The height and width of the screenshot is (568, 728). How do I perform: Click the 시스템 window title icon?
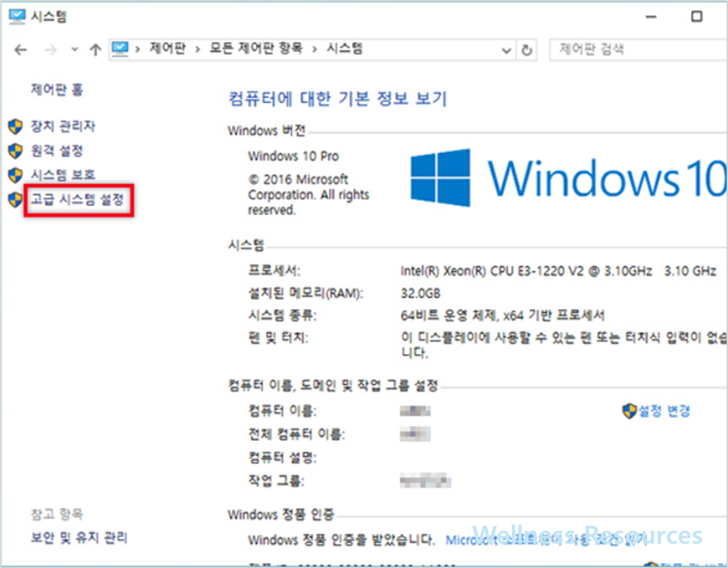(x=17, y=16)
